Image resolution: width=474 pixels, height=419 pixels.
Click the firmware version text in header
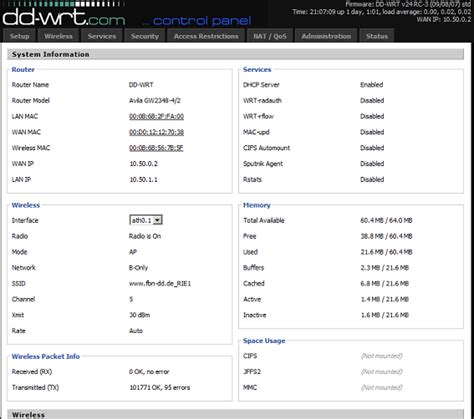[x=408, y=4]
